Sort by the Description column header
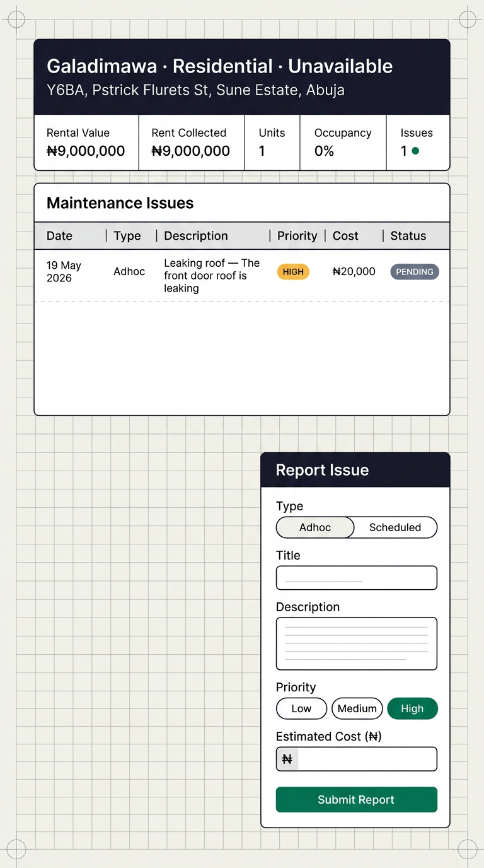 coord(196,236)
